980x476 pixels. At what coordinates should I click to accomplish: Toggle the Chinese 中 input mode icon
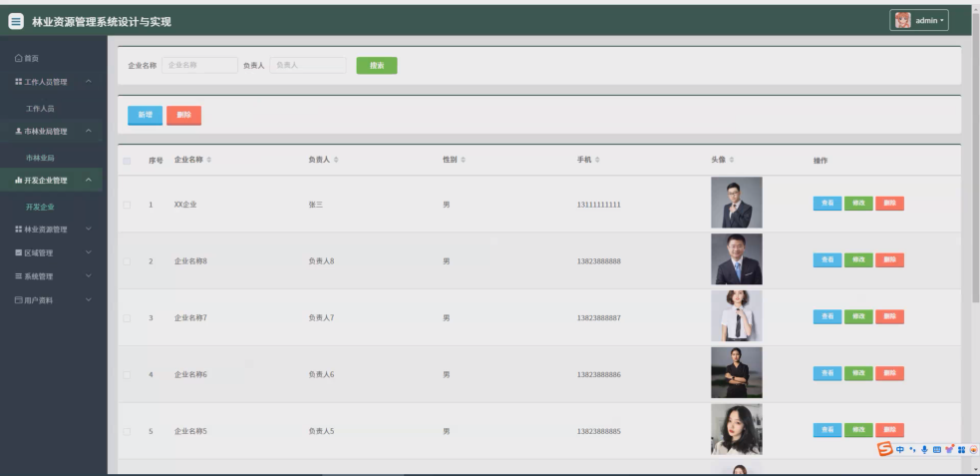click(x=900, y=450)
